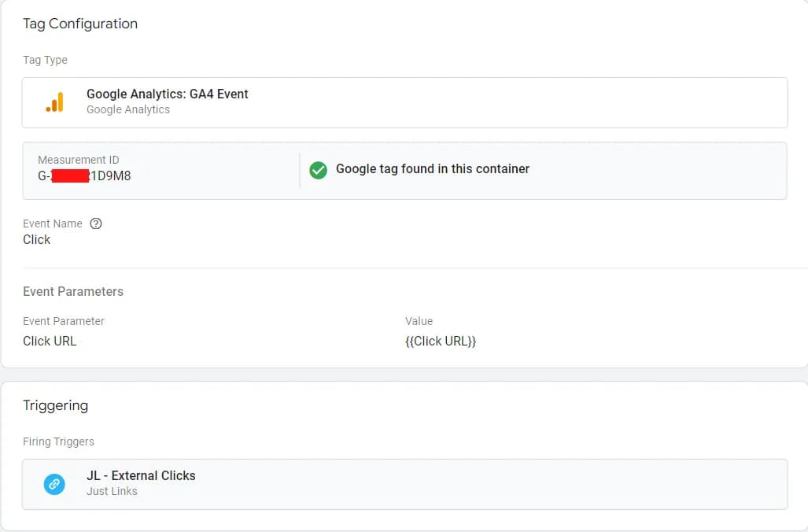Select the Triggering section header
Viewport: 808px width, 532px height.
tap(55, 405)
